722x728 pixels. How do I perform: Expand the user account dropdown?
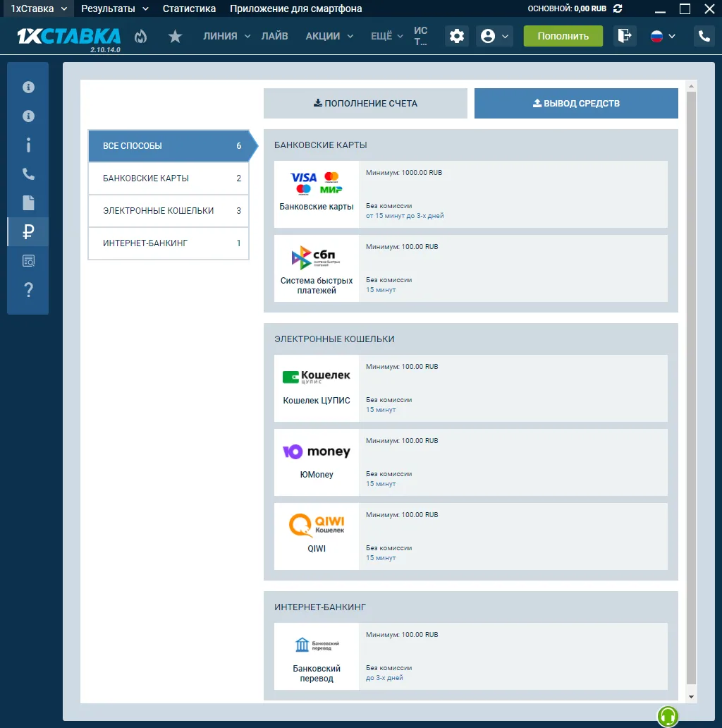point(494,37)
